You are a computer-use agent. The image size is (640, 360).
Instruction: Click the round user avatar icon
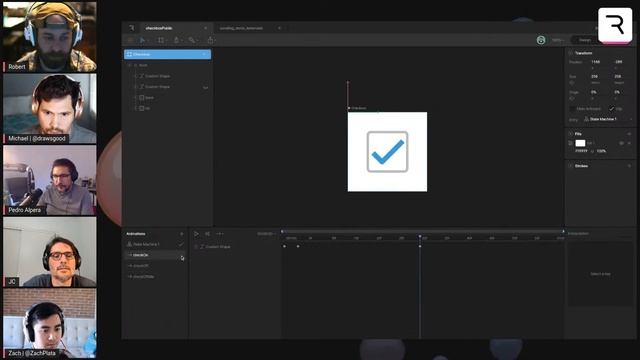(x=541, y=40)
